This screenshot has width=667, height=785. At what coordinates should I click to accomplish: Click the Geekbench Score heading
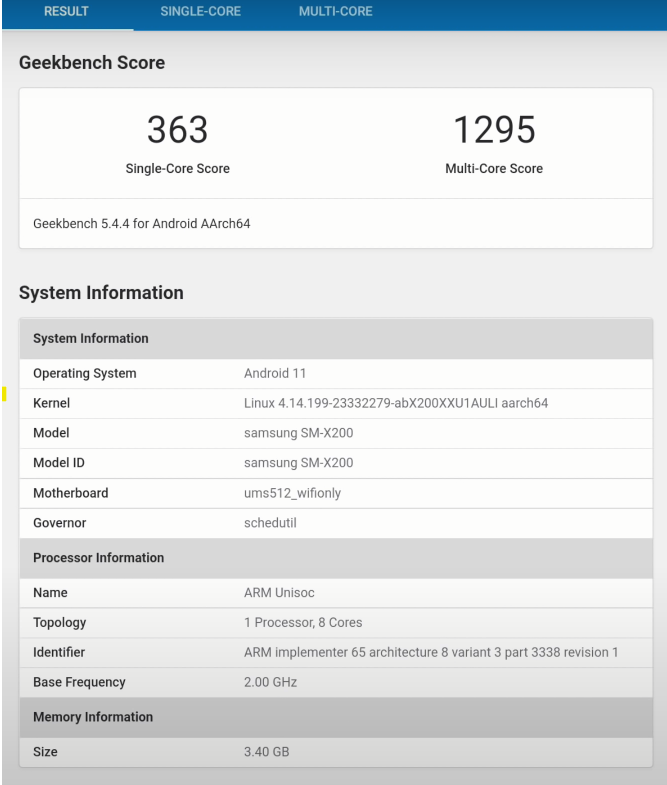point(92,63)
